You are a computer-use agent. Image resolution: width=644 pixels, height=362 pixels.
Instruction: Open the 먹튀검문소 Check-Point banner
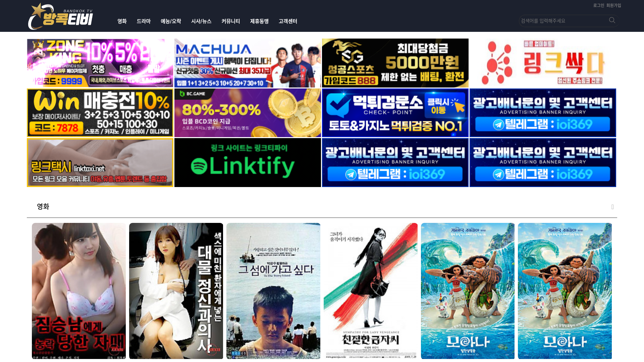point(395,113)
